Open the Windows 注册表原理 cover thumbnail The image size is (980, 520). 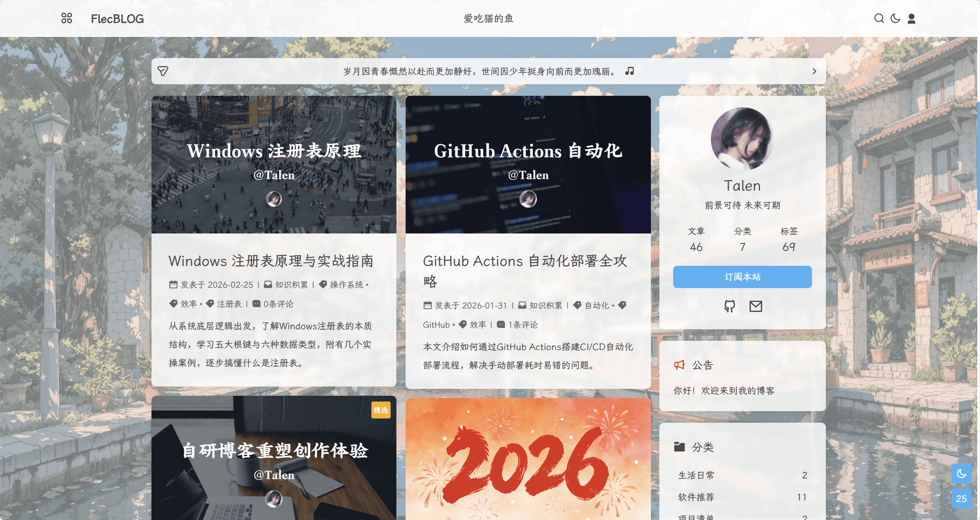[274, 165]
